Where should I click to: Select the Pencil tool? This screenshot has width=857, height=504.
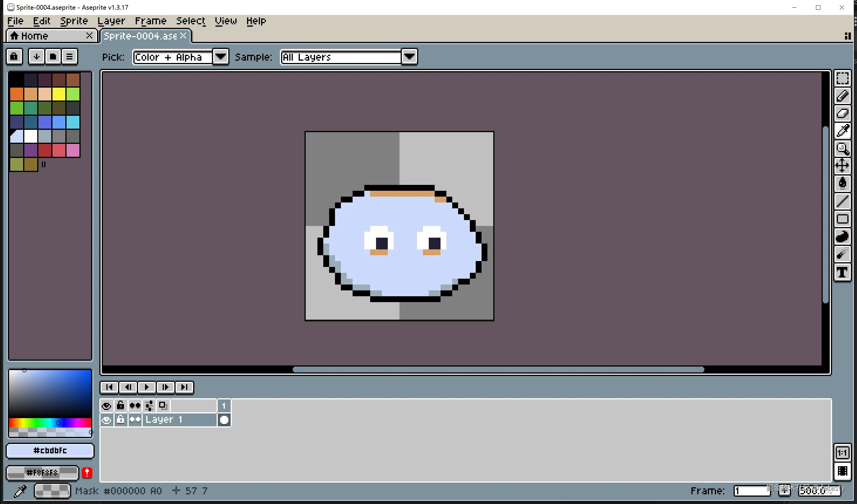842,96
